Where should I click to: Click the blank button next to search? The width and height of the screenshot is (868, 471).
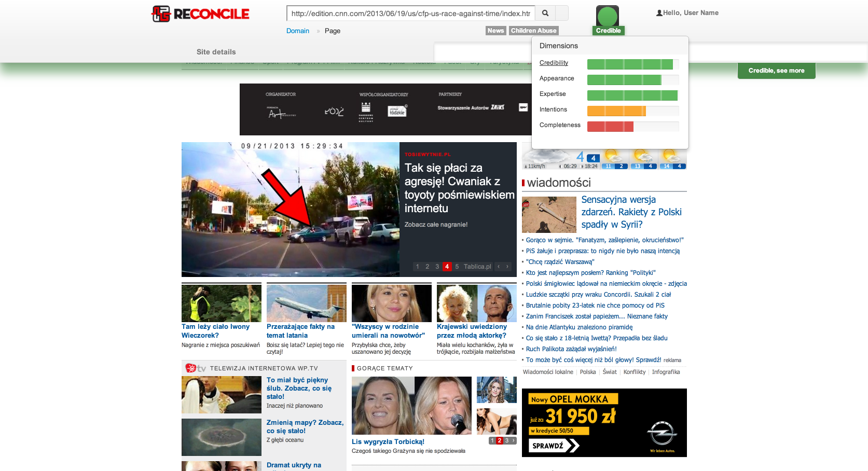pyautogui.click(x=562, y=13)
